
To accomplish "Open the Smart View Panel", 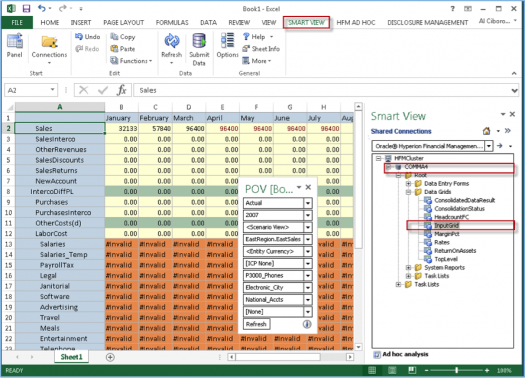I will pyautogui.click(x=14, y=46).
